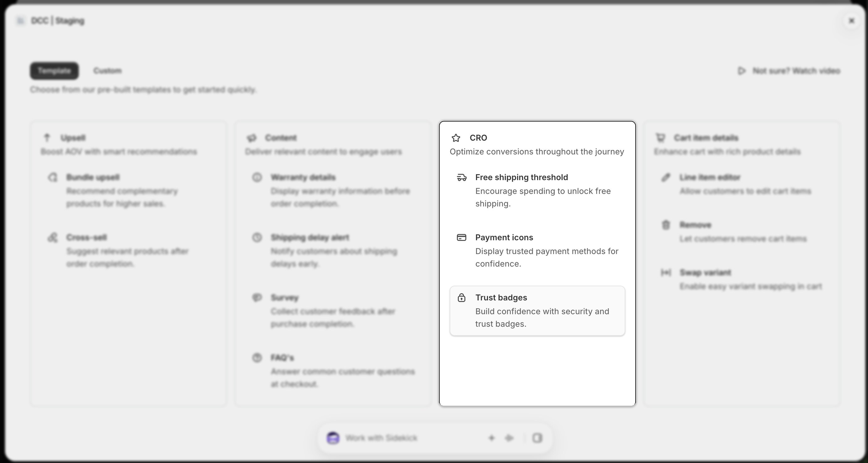The width and height of the screenshot is (868, 463).
Task: Click the plus icon in Sidekick bar
Action: tap(491, 438)
